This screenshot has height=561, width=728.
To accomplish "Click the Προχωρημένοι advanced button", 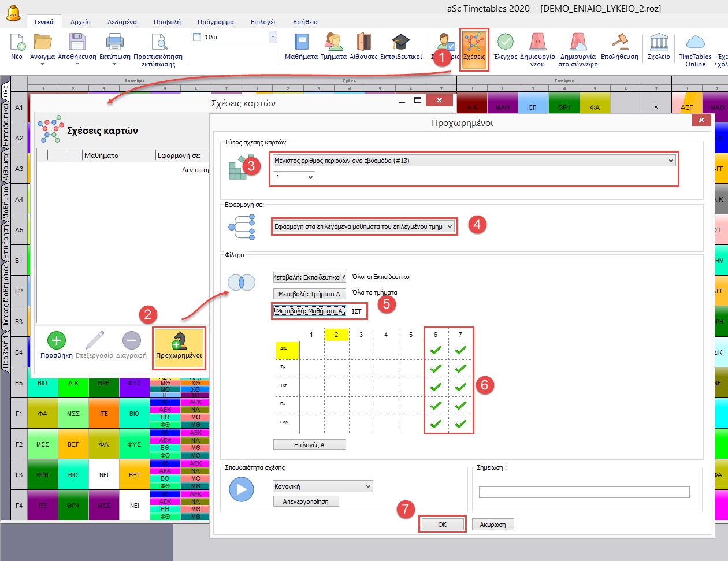I will [179, 345].
